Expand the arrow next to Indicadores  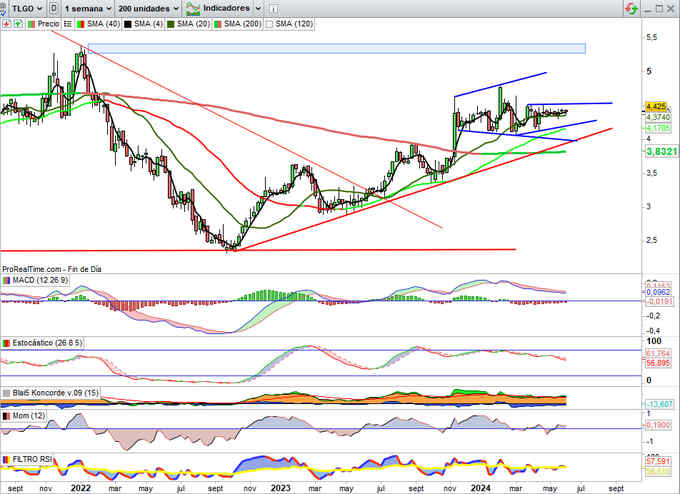point(258,8)
